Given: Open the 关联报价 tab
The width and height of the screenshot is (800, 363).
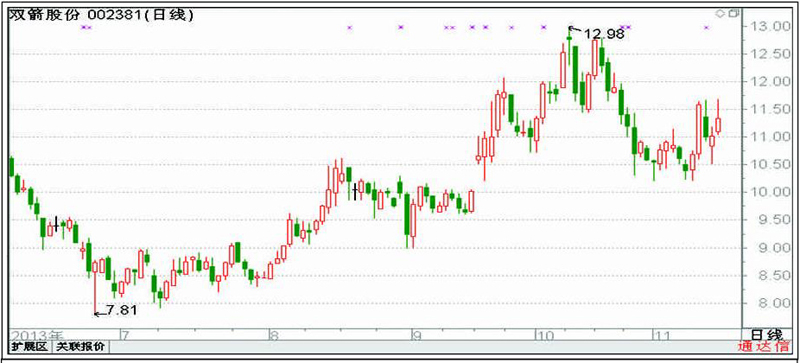Looking at the screenshot, I should coord(80,347).
